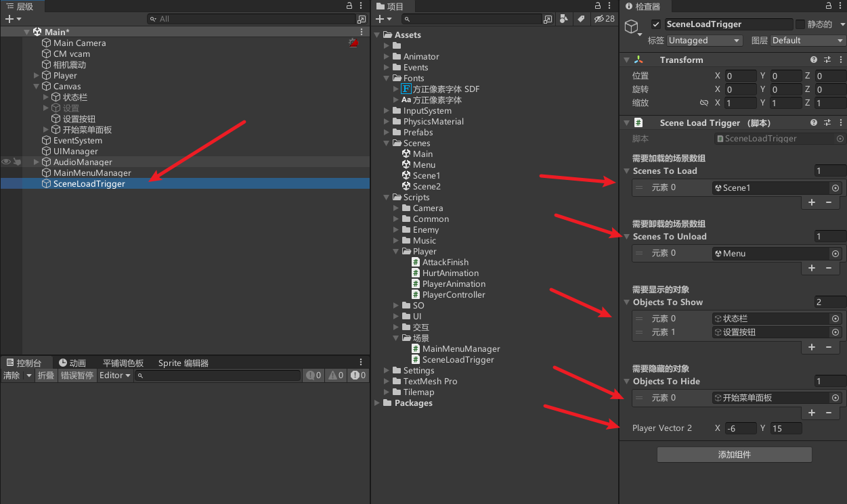Viewport: 847px width, 504px height.
Task: Click the help (?) icon on Scene Load Trigger
Action: coord(813,122)
